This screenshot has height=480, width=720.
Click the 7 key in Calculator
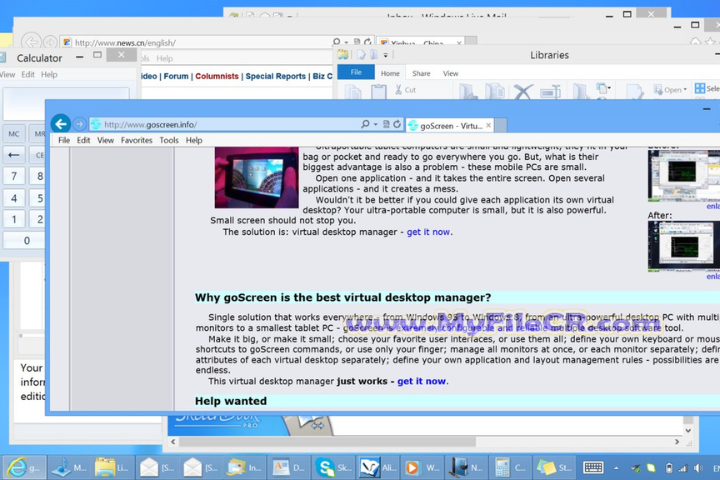pyautogui.click(x=14, y=176)
